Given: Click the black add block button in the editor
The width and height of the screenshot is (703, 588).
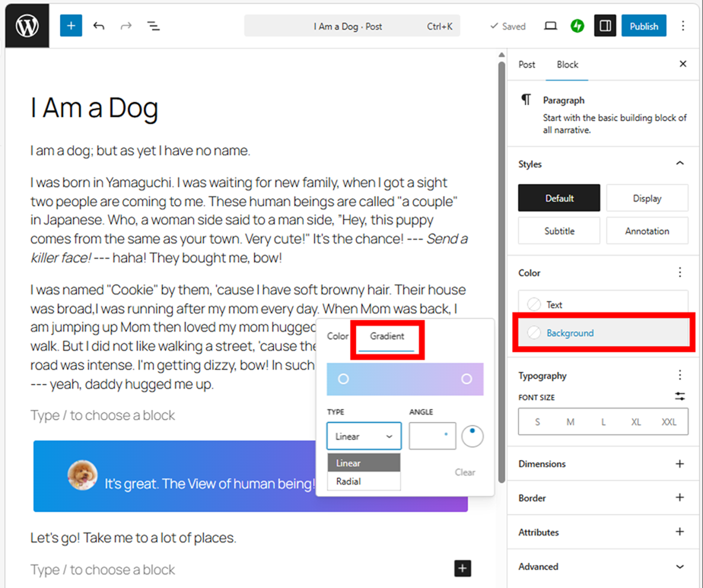Looking at the screenshot, I should 463,568.
